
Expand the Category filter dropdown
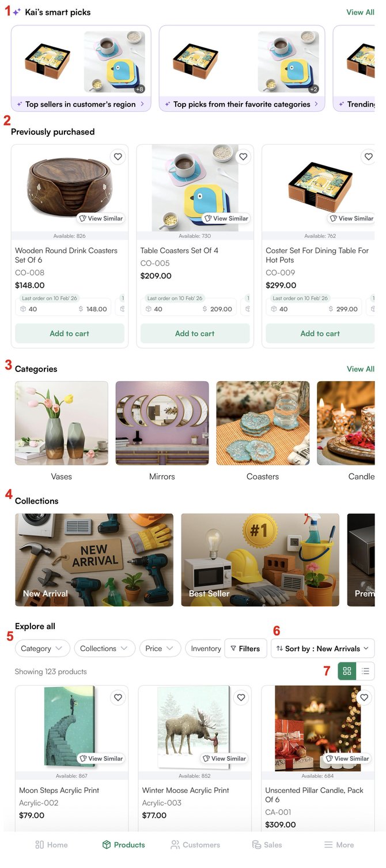tap(42, 648)
